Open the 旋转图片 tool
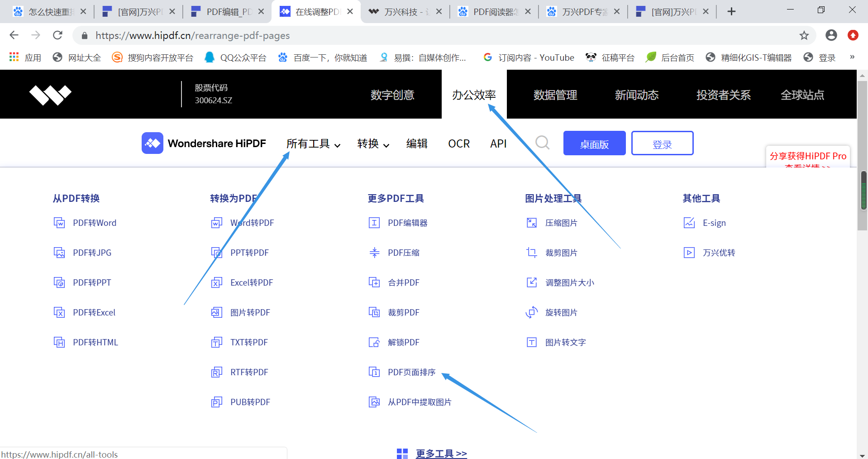This screenshot has height=459, width=868. (562, 312)
